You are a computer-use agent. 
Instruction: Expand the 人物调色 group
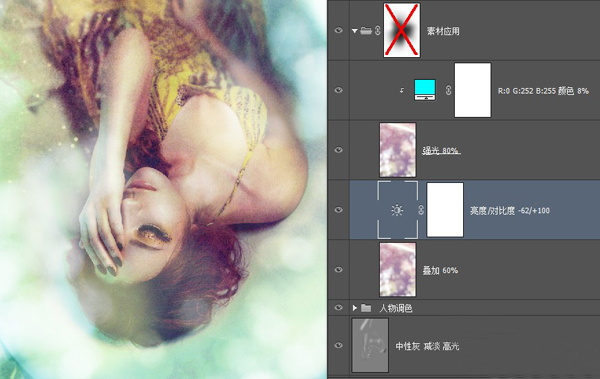(x=355, y=308)
